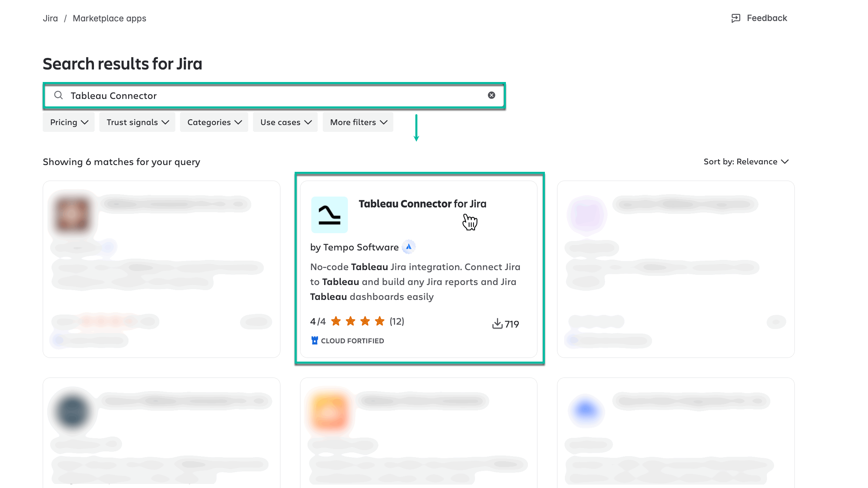
Task: Open the Categories filter
Action: pyautogui.click(x=214, y=122)
